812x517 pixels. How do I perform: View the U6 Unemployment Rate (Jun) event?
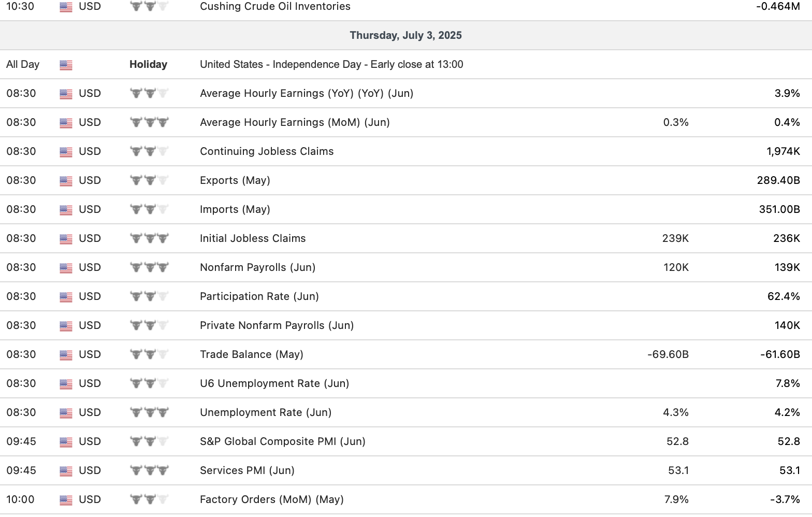274,383
